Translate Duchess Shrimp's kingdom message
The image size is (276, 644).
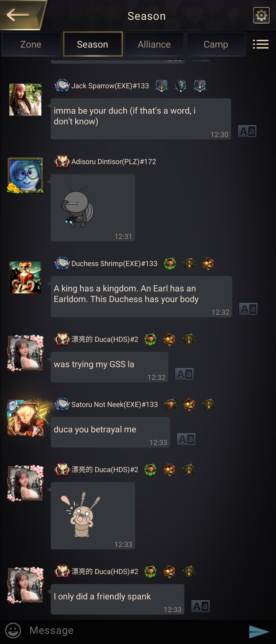(x=248, y=309)
